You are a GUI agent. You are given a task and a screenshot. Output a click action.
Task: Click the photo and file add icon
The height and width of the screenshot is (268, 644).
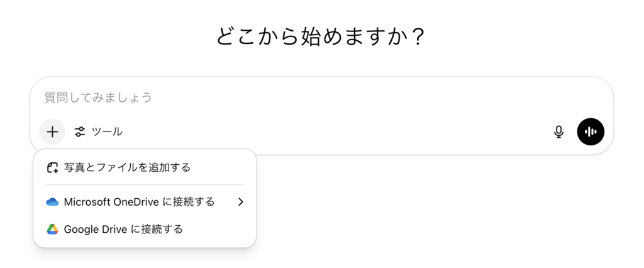click(x=53, y=167)
